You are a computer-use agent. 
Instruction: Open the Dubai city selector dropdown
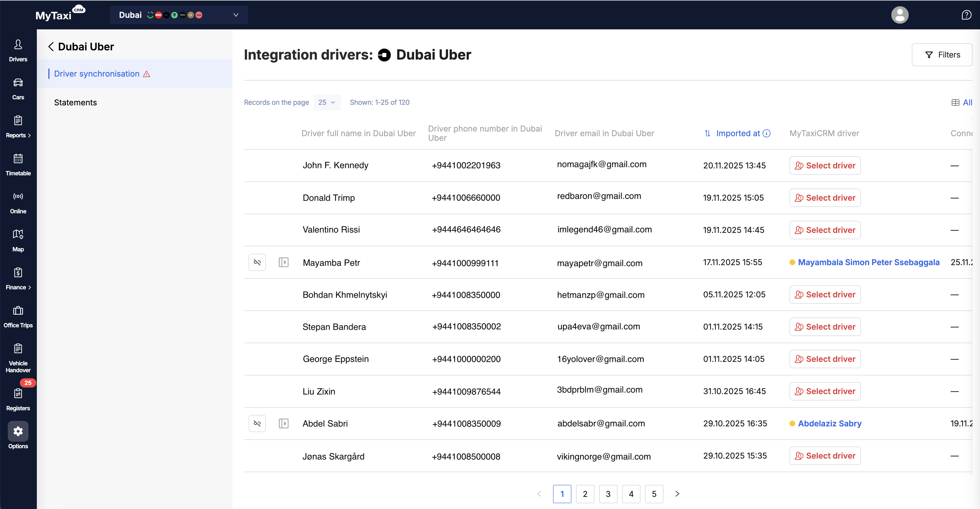click(179, 15)
